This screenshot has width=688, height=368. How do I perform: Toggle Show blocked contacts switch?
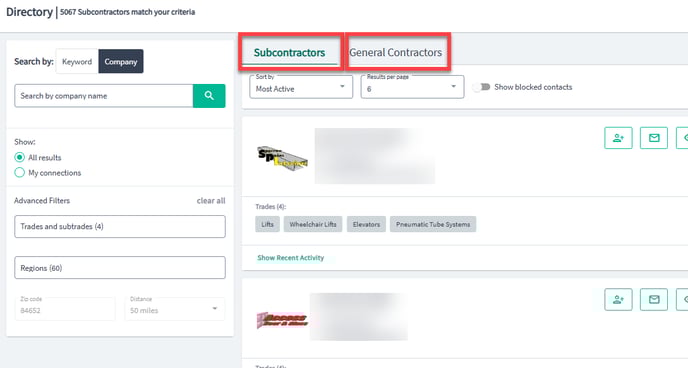tap(481, 87)
